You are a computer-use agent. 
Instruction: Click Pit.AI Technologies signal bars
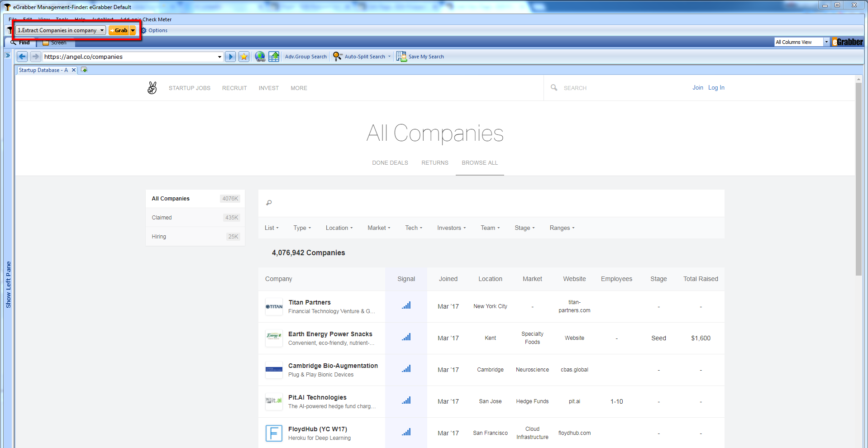pyautogui.click(x=406, y=400)
